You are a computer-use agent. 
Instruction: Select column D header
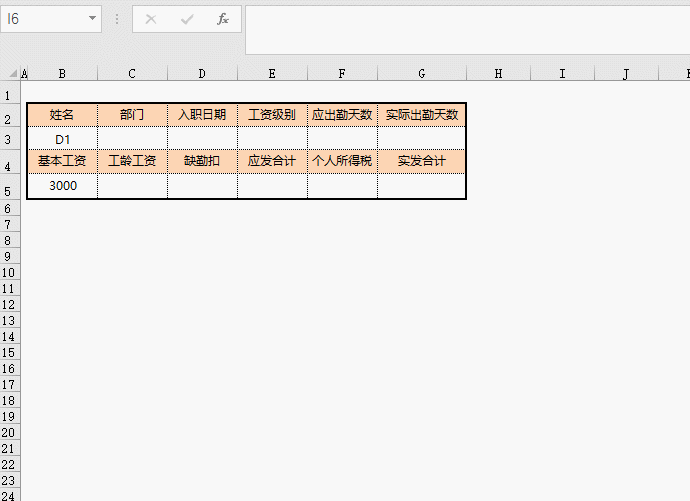[202, 73]
